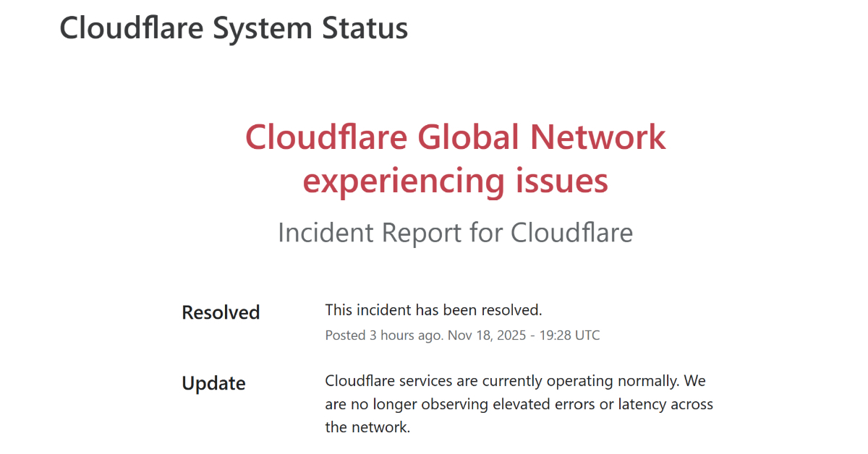Image resolution: width=868 pixels, height=454 pixels.
Task: Click "experiencing issues" in the incident title
Action: [x=455, y=180]
